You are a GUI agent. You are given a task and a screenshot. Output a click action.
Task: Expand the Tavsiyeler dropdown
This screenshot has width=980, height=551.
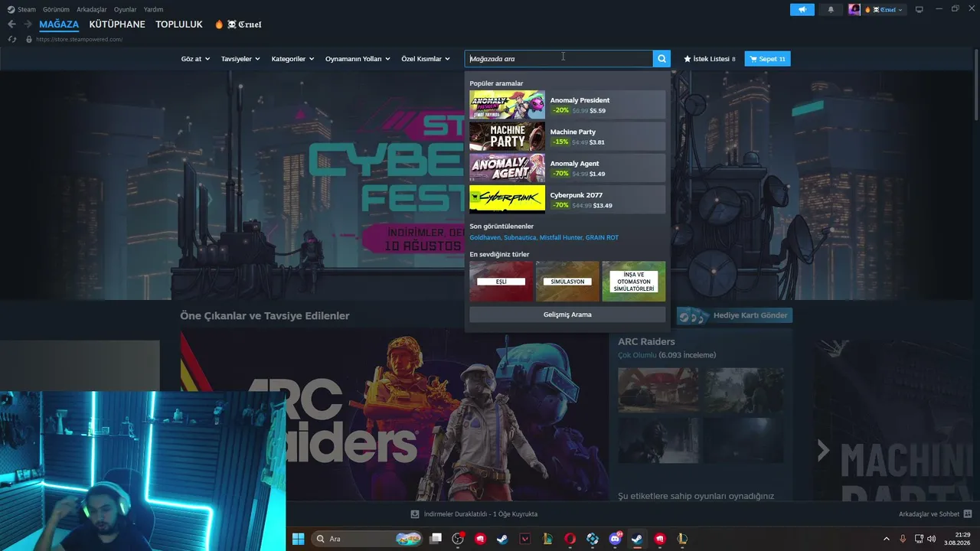tap(240, 59)
